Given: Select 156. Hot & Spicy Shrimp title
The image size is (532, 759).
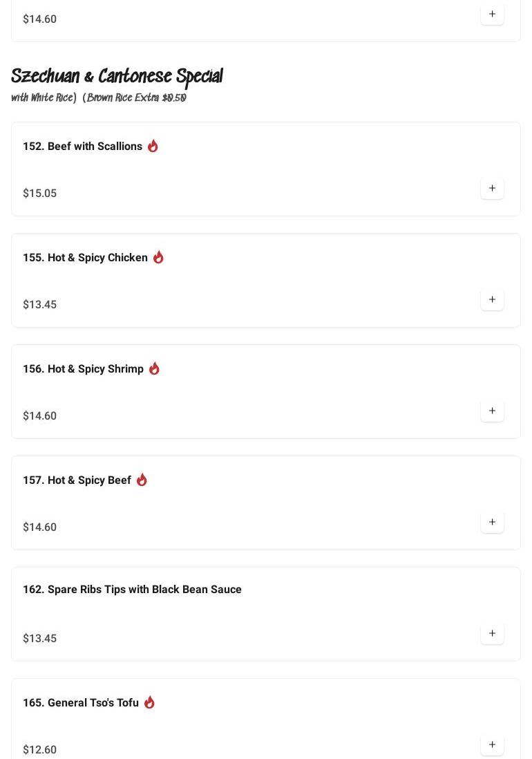Looking at the screenshot, I should [83, 369].
